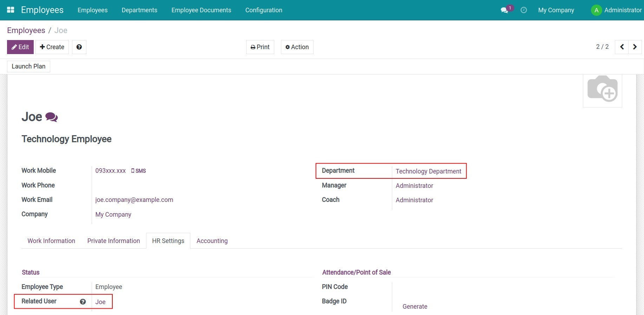Open the activities clock icon

(x=524, y=10)
